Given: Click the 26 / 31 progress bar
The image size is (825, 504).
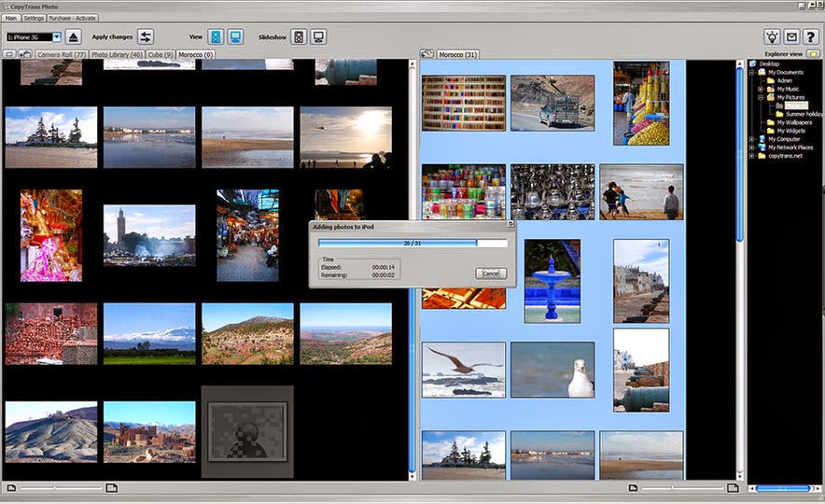Looking at the screenshot, I should [x=412, y=243].
